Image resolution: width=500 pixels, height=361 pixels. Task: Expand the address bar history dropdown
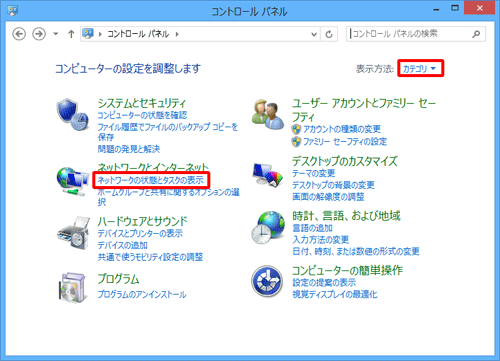click(314, 34)
